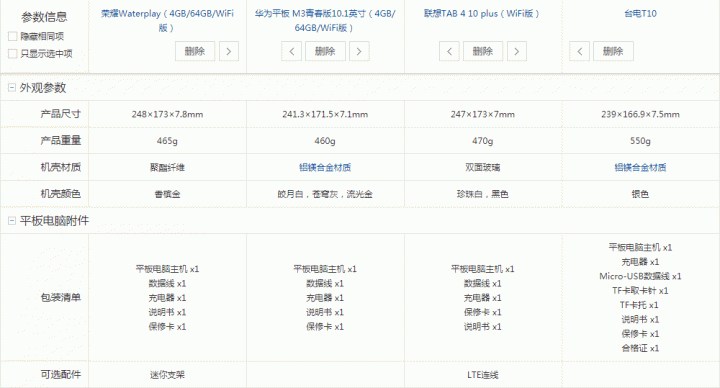720x388 pixels.
Task: Enable 只显示选中项 checkbox
Action: coord(13,54)
